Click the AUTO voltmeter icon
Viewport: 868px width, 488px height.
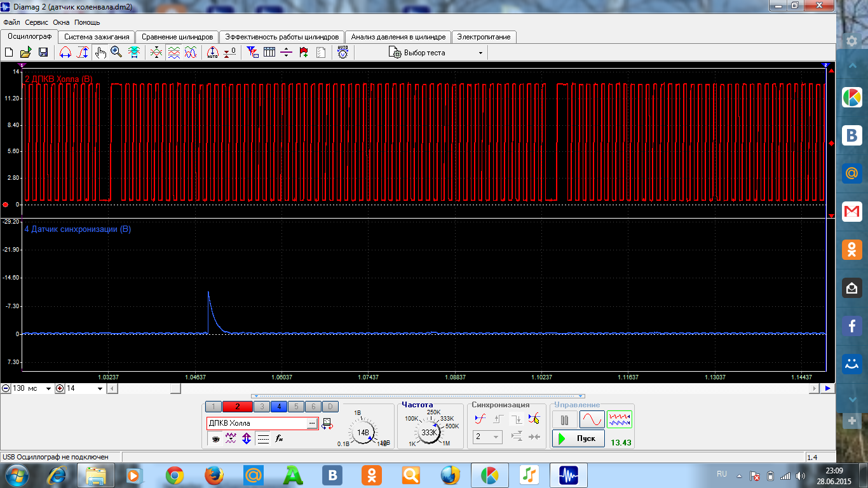point(343,53)
